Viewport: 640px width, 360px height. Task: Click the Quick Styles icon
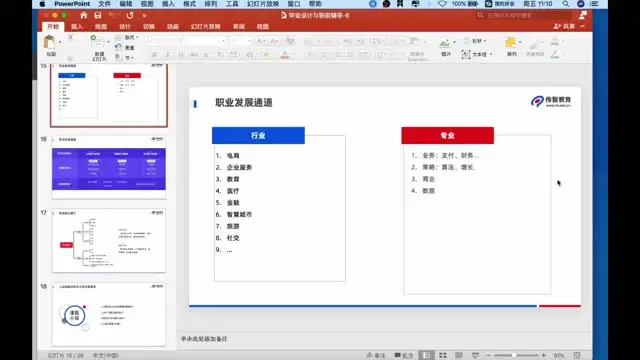(x=534, y=44)
